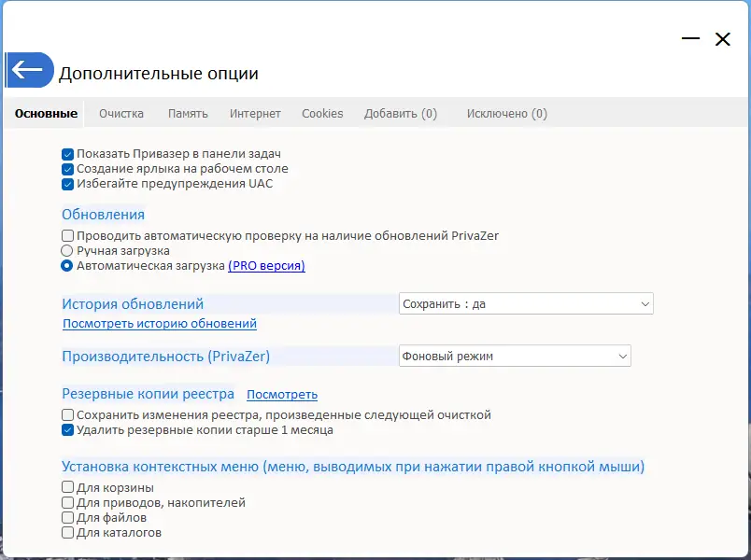Viewport: 751px width, 560px height.
Task: Minimize the PrivaZer options window
Action: tap(691, 39)
